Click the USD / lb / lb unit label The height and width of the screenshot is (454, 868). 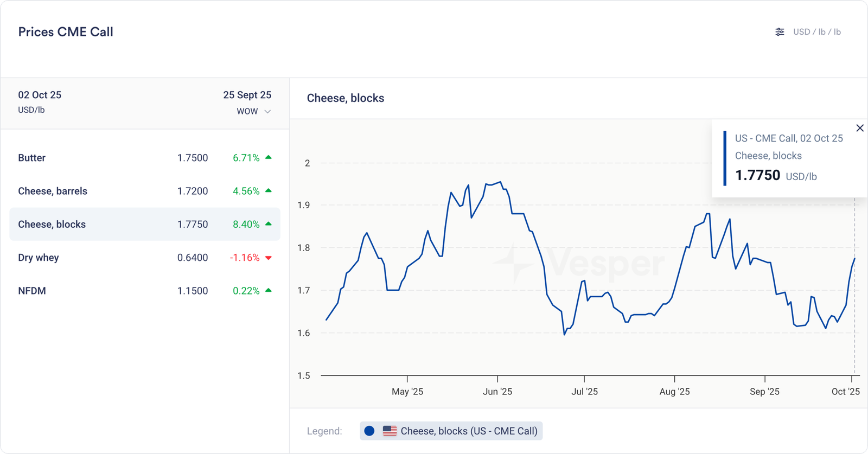coord(816,32)
